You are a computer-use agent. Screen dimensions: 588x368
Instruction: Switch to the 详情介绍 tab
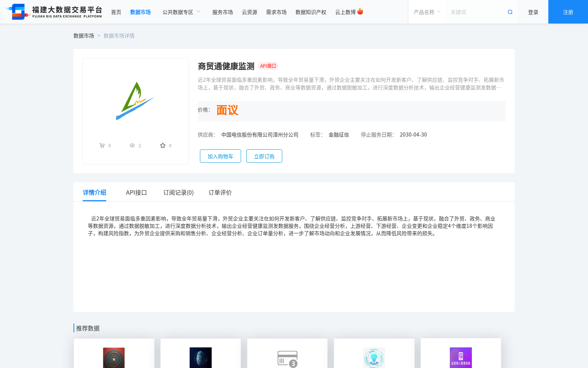pyautogui.click(x=94, y=192)
